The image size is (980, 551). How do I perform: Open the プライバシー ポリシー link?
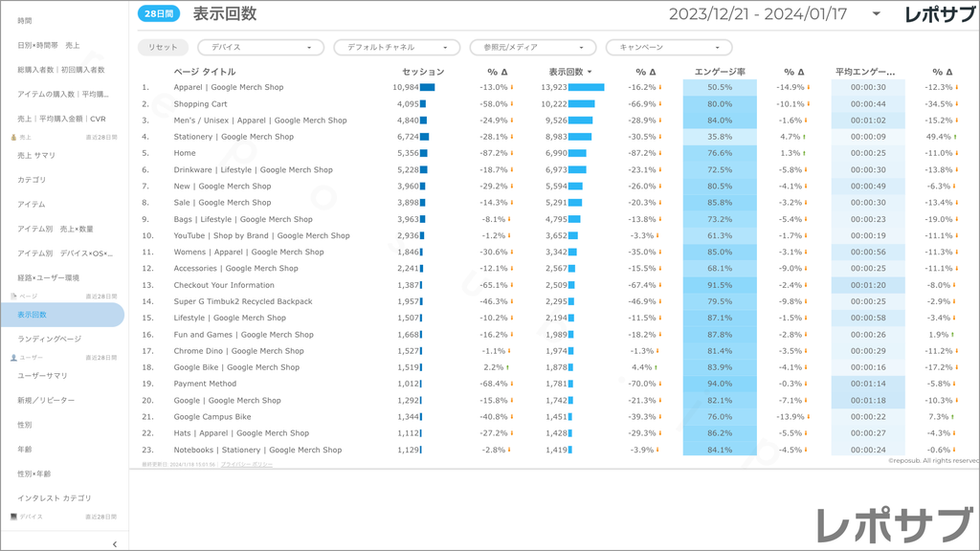pyautogui.click(x=247, y=464)
